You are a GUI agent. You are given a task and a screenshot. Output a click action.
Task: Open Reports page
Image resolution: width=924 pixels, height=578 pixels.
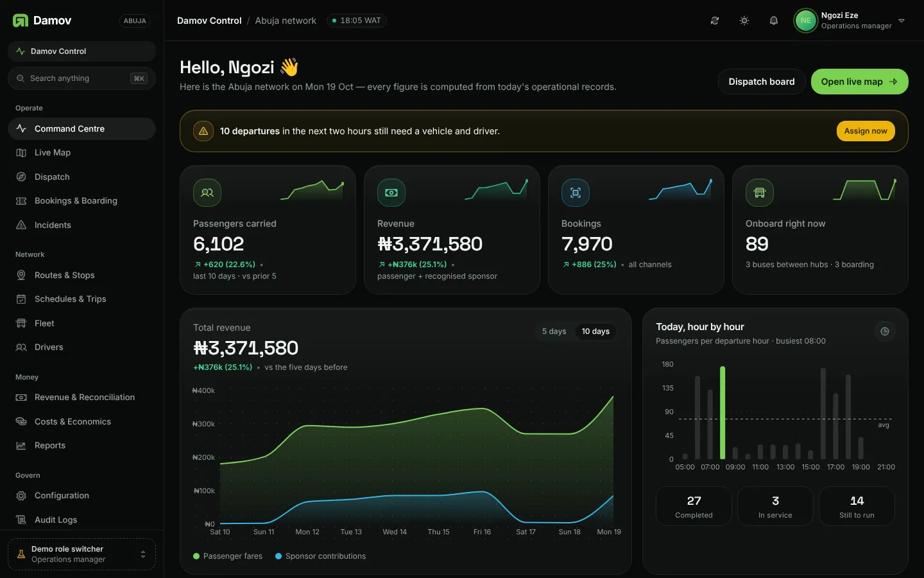pyautogui.click(x=81, y=446)
